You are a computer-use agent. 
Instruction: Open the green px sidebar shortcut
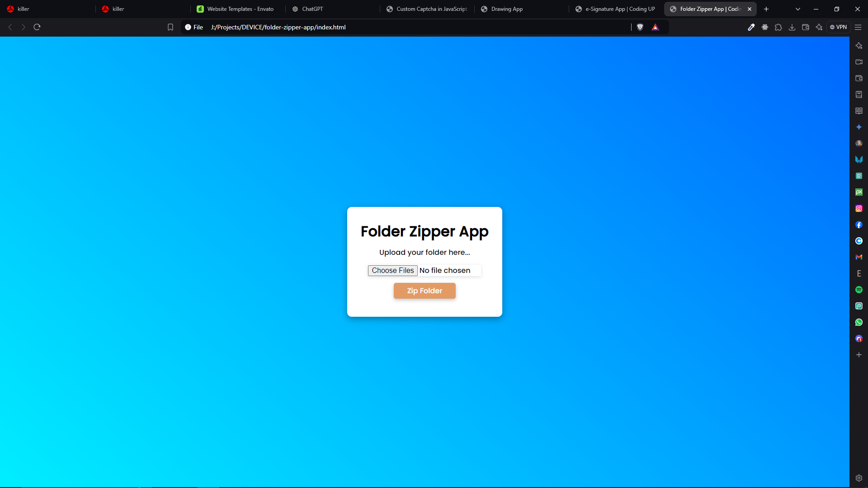(859, 192)
